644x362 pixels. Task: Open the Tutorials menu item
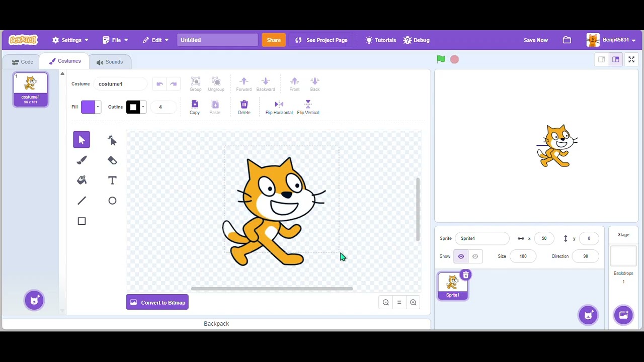pos(381,40)
